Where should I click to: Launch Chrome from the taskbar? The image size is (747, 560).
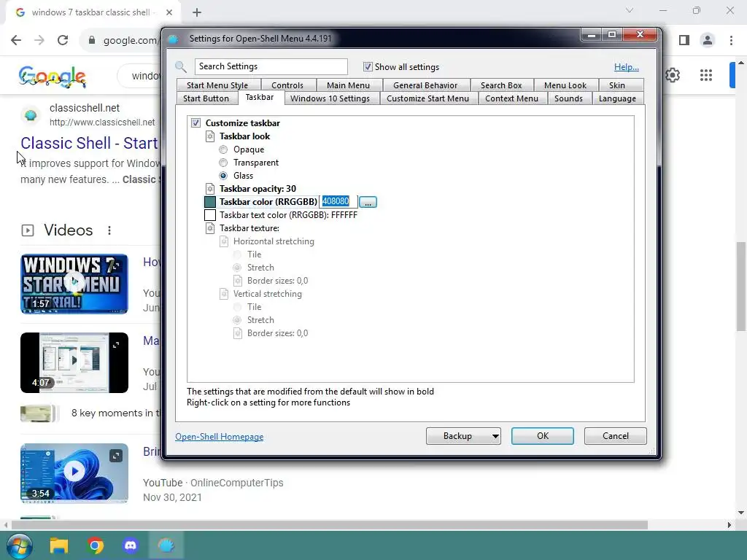pos(96,545)
